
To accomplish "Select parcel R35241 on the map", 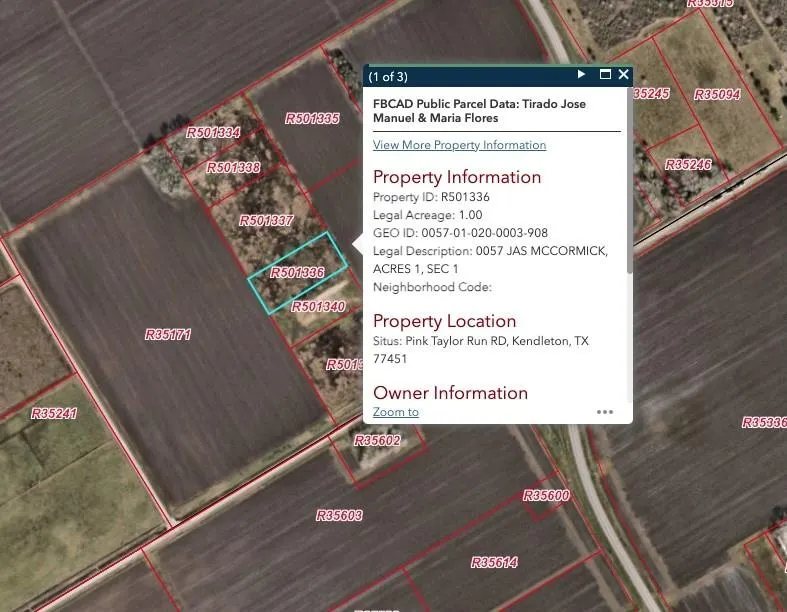I will (x=54, y=413).
